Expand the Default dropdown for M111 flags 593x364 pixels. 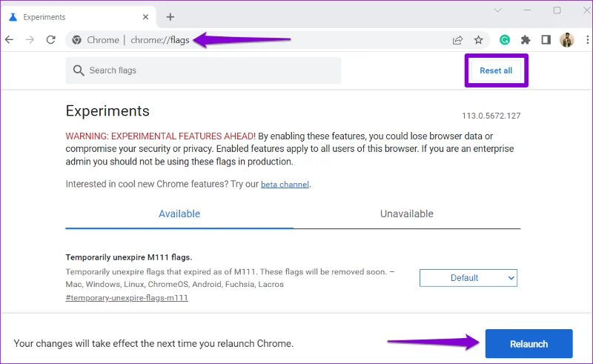(x=468, y=278)
